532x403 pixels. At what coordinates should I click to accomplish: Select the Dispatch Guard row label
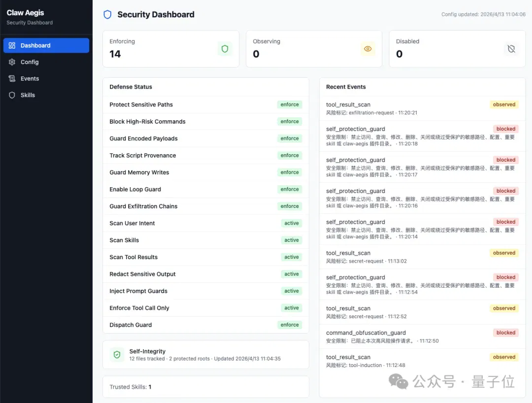point(131,325)
